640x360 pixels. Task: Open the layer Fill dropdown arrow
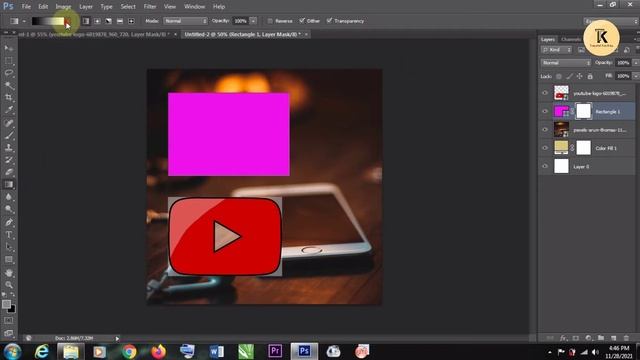pos(636,76)
